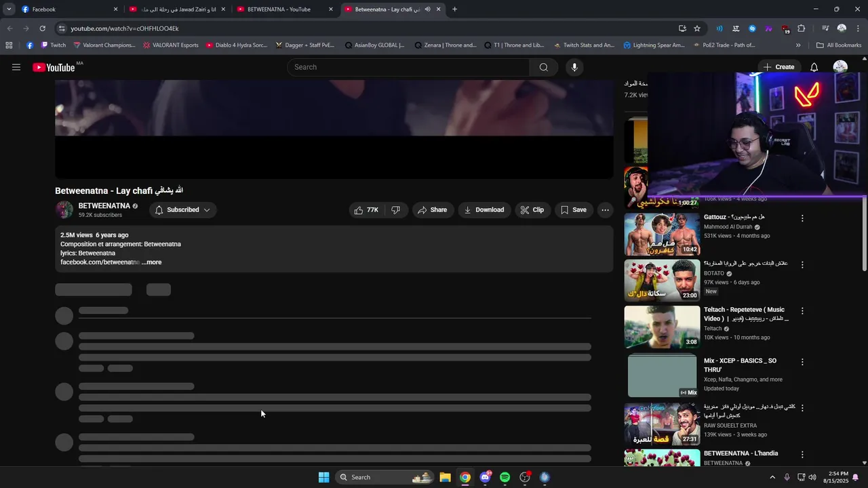Open options menu for BETWEENATNA L'handia video
This screenshot has width=868, height=488.
pos(802,455)
